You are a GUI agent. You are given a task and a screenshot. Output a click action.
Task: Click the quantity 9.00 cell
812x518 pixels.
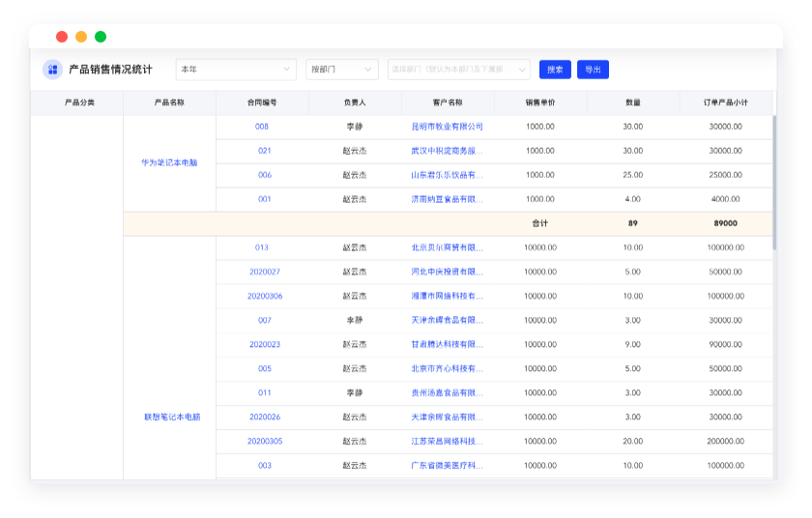(x=633, y=344)
